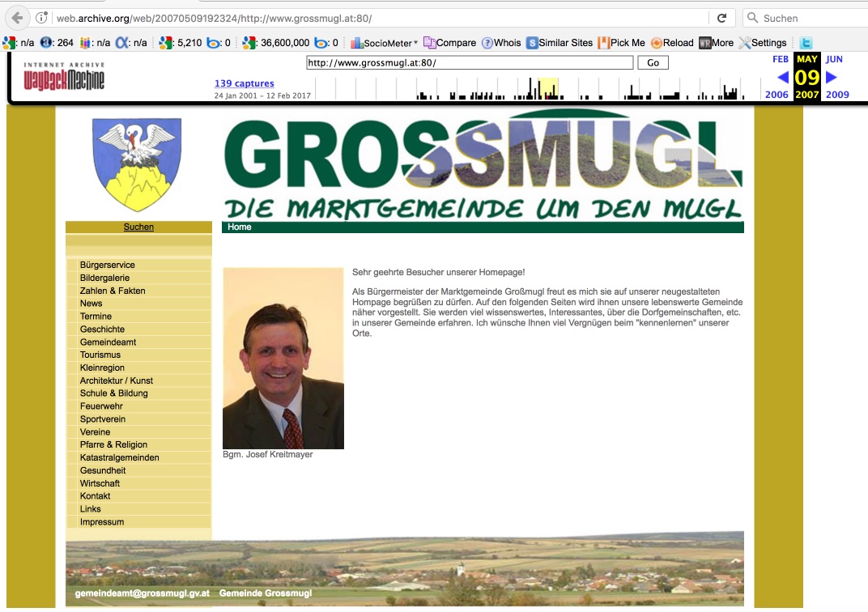Click the Compare toolbar button
This screenshot has height=612, width=868.
click(x=449, y=43)
